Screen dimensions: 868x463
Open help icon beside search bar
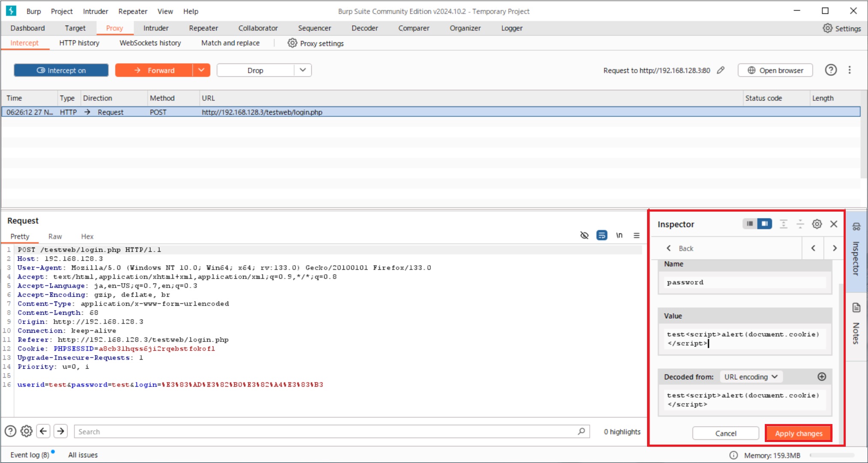coord(10,431)
